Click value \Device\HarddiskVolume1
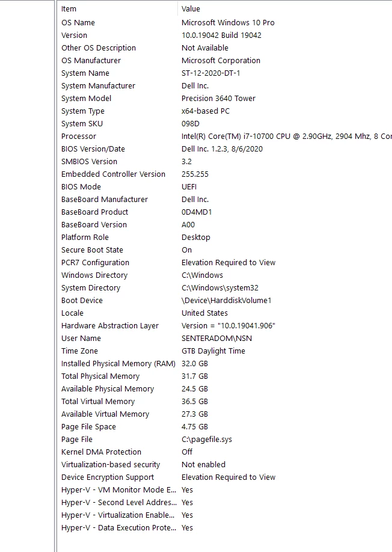 point(227,301)
